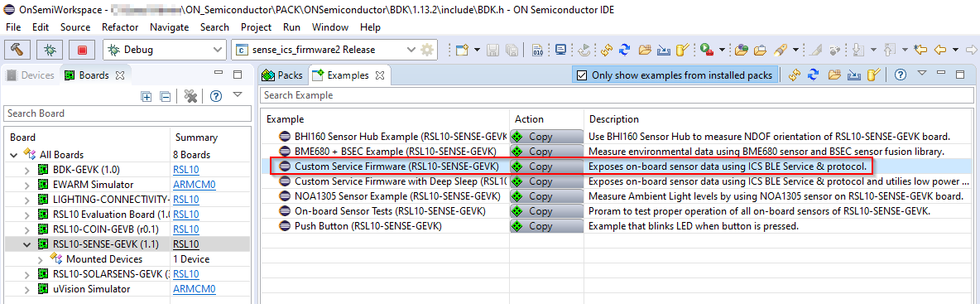Click Last Edit Location yellow star arrow
This screenshot has height=304, width=980.
(x=920, y=50)
